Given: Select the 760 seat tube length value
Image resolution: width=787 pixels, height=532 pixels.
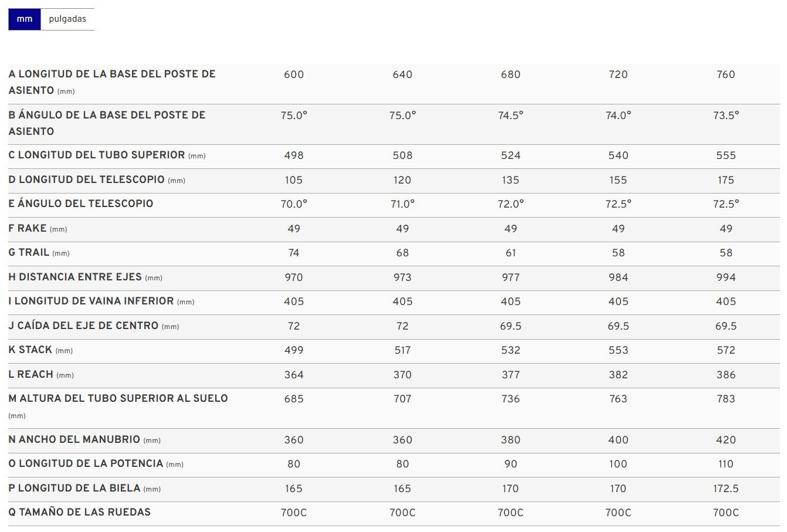Looking at the screenshot, I should point(725,74).
